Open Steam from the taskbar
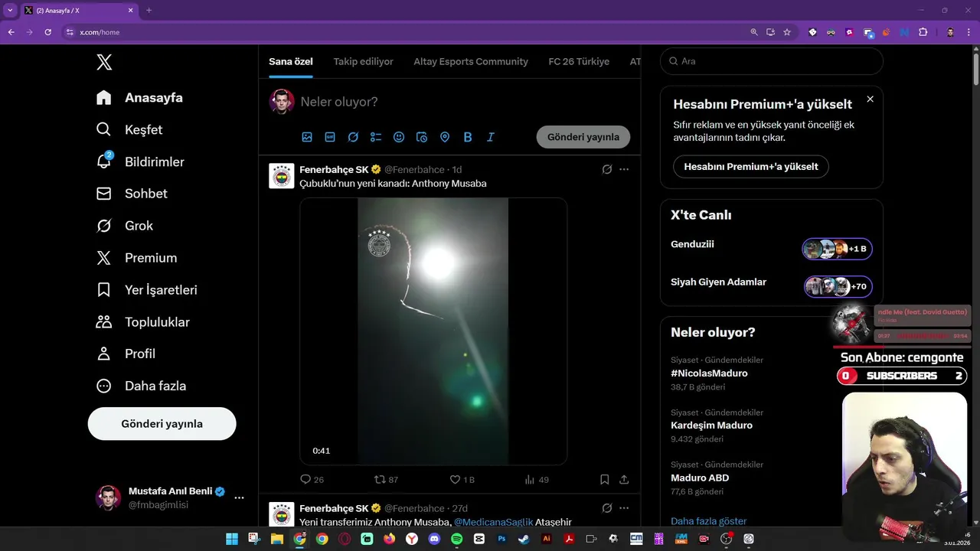 click(x=524, y=539)
